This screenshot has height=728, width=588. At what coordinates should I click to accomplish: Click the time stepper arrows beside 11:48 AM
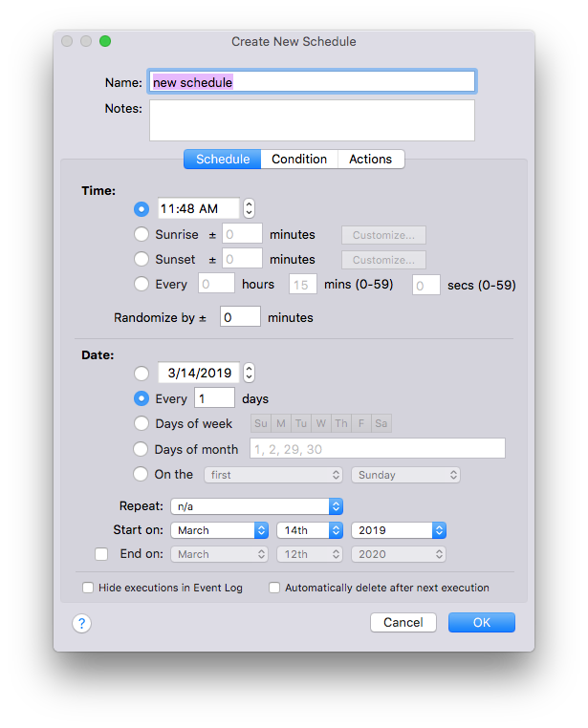click(249, 208)
